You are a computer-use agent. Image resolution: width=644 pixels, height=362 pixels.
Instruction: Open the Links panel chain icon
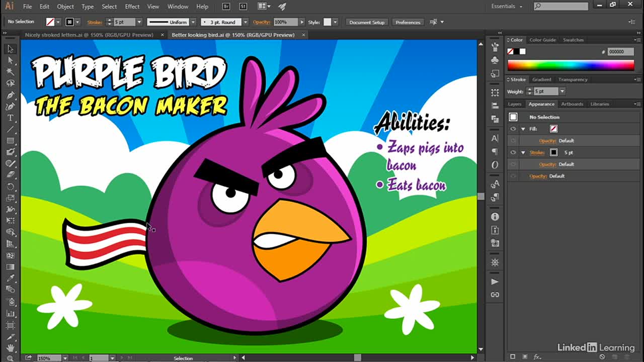coord(495,295)
